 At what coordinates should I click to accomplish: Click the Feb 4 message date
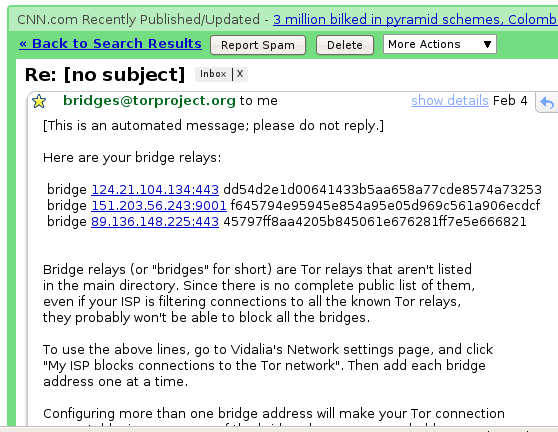tap(510, 101)
